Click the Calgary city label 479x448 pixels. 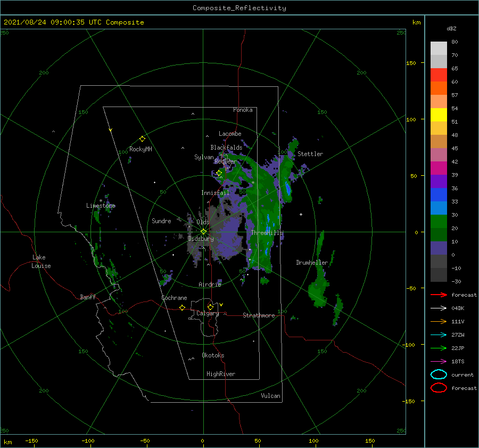[x=208, y=313]
